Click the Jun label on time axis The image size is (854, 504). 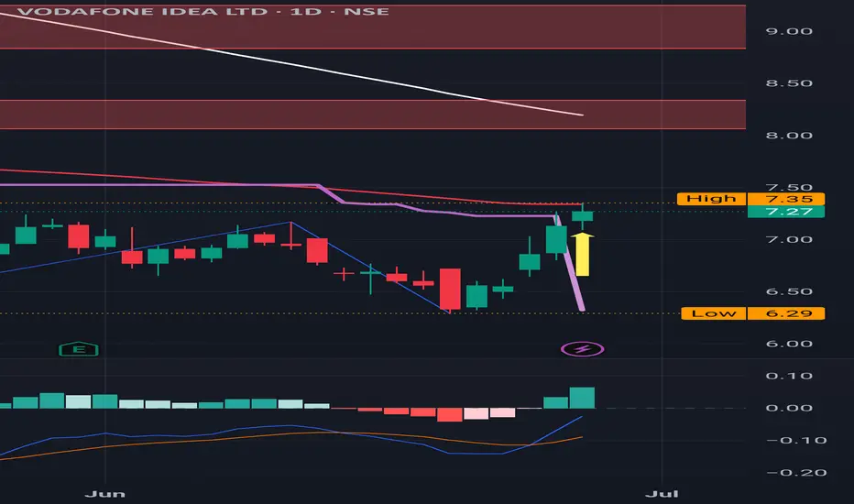105,494
